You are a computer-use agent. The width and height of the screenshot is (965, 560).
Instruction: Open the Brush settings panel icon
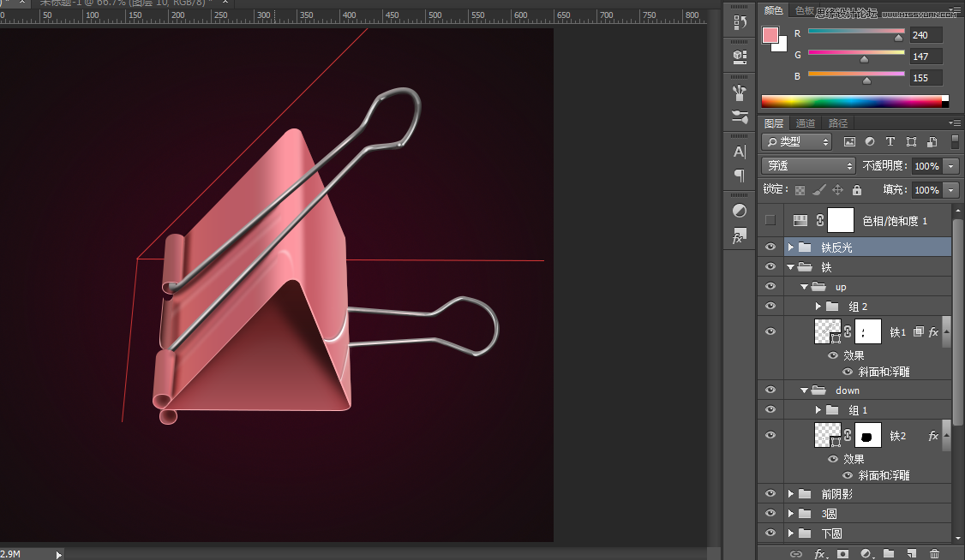click(740, 116)
